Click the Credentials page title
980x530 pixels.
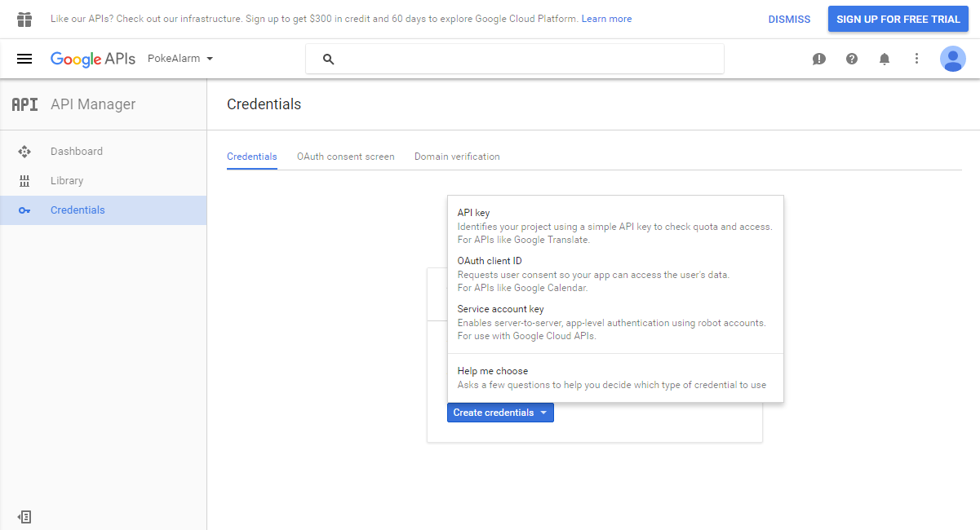264,104
